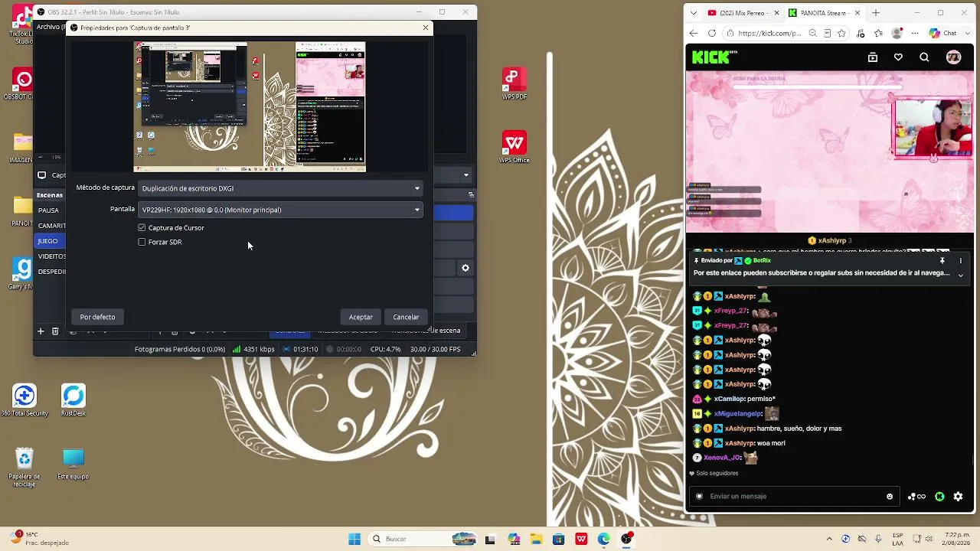Open the reading view icon in address bar
980x551 pixels.
828,34
